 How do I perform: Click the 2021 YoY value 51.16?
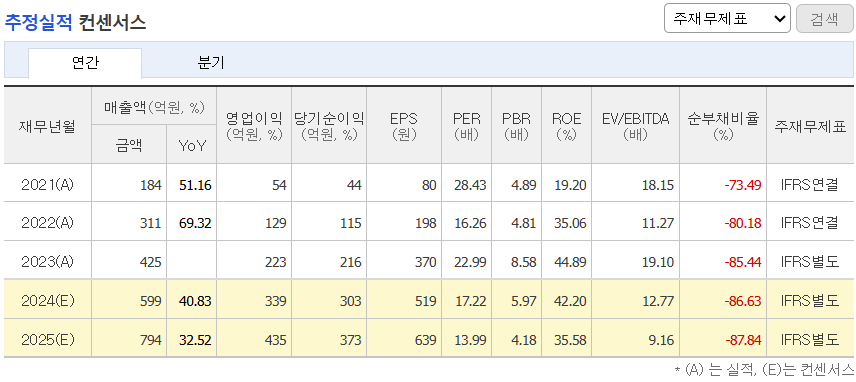[195, 186]
